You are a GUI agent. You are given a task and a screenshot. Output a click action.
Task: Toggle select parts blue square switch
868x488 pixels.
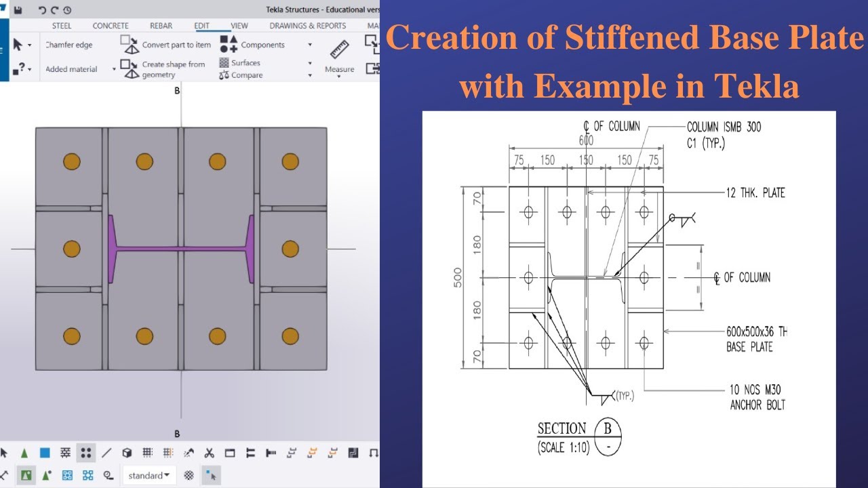tap(45, 453)
